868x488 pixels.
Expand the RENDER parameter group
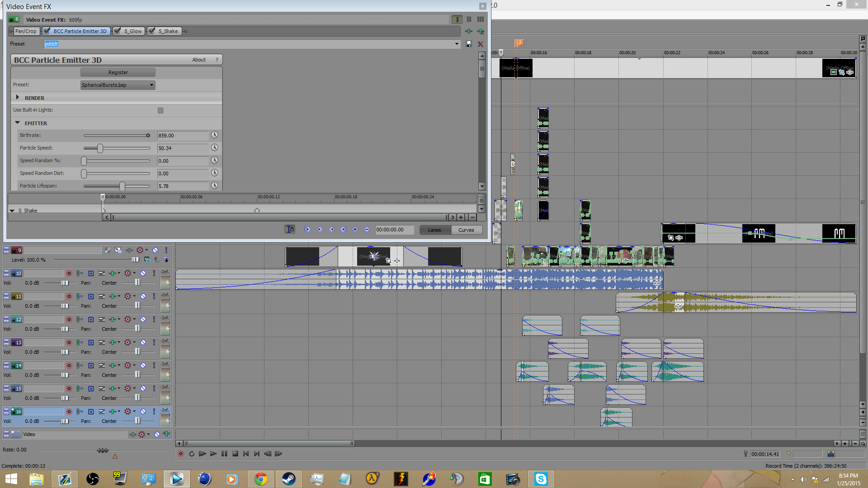pyautogui.click(x=18, y=98)
